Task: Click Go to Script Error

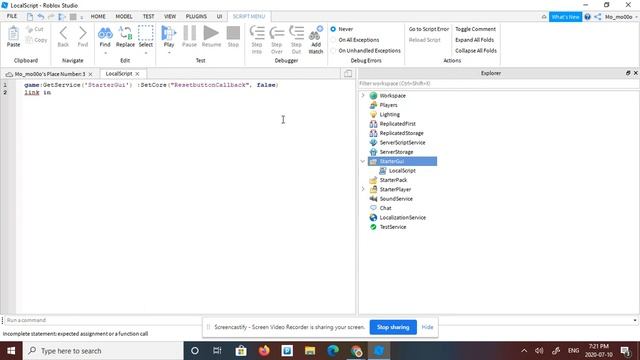Action: pyautogui.click(x=429, y=29)
